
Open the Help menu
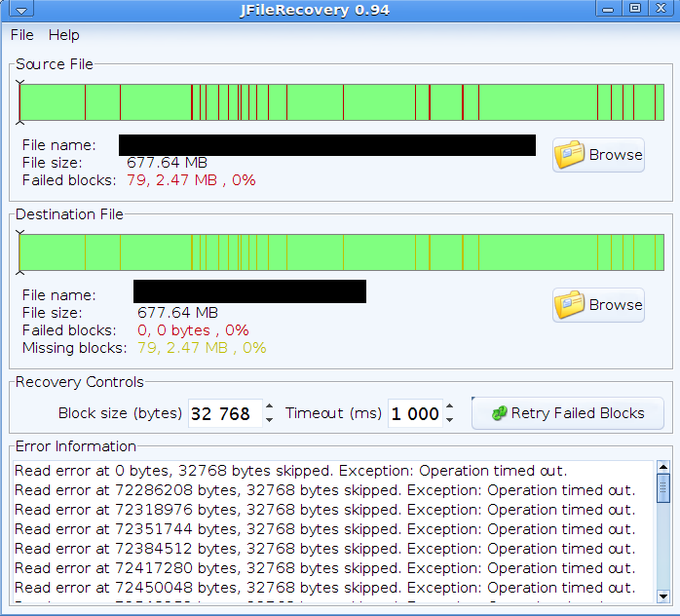(x=63, y=35)
